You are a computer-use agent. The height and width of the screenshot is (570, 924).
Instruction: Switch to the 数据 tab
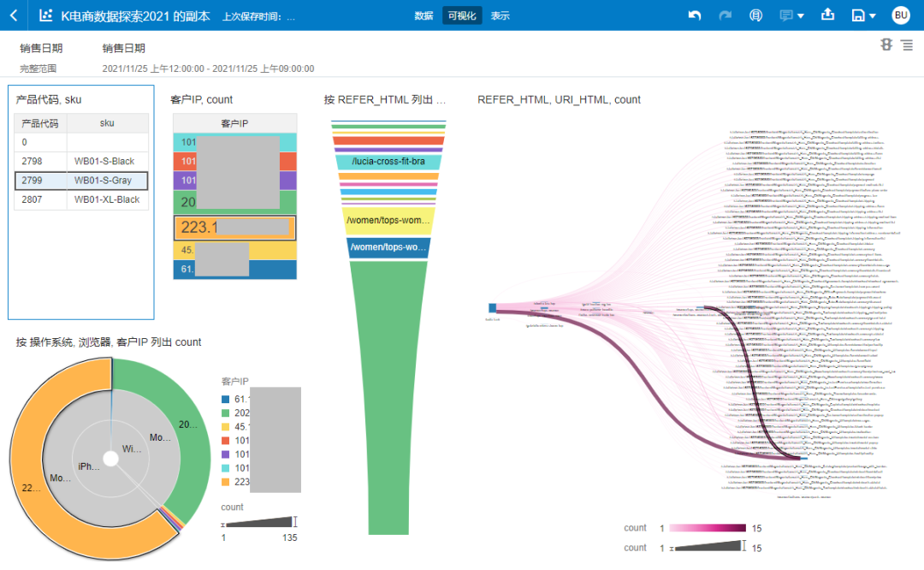click(423, 16)
